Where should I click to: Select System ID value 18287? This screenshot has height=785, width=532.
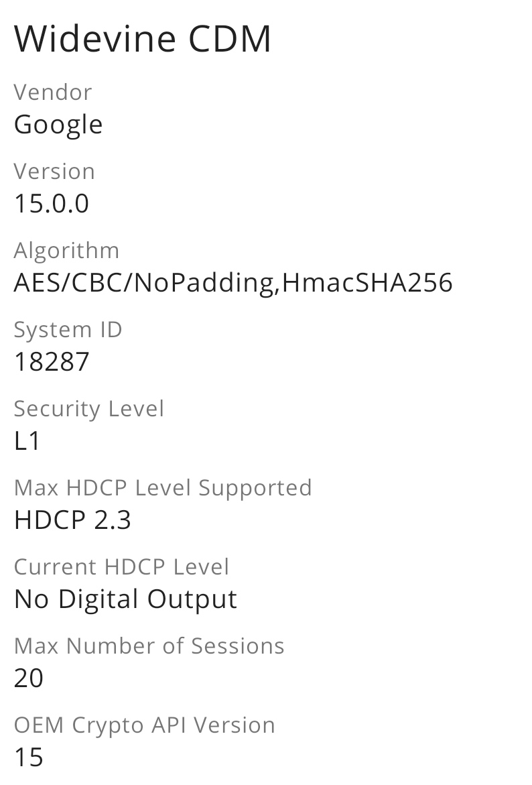(52, 361)
